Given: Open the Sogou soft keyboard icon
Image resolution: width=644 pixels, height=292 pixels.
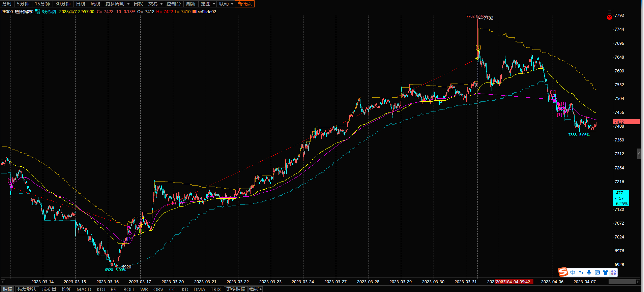Looking at the screenshot, I should pos(597,272).
